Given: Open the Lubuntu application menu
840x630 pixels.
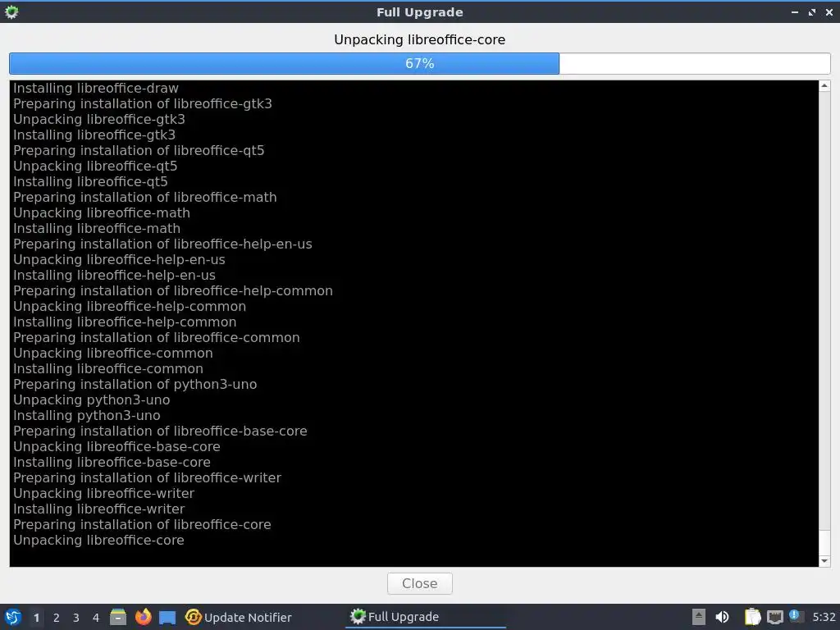Looking at the screenshot, I should point(13,617).
